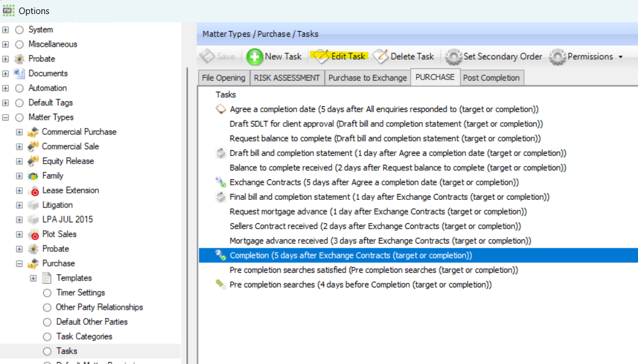Switch to the Post Completion tab
638x364 pixels.
pyautogui.click(x=491, y=78)
